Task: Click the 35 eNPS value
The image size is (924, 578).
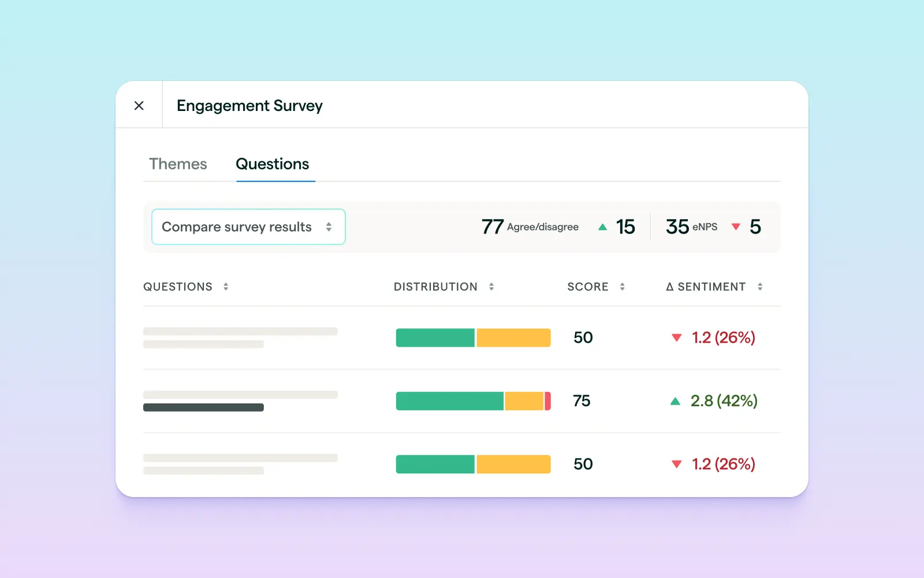Action: [677, 227]
